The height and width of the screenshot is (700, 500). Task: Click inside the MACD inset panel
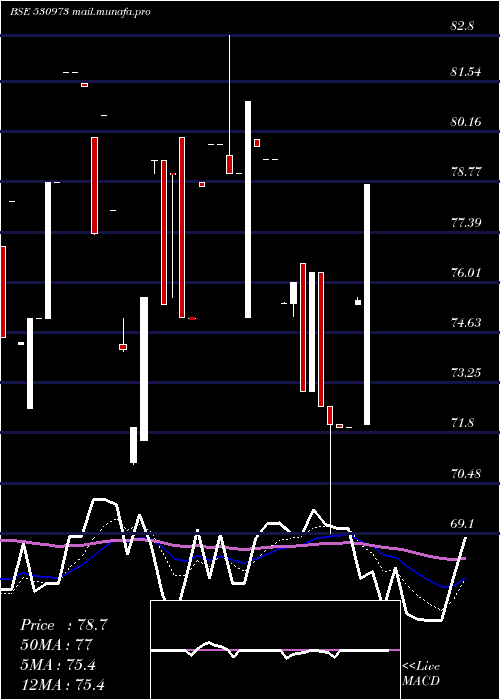coord(275,650)
